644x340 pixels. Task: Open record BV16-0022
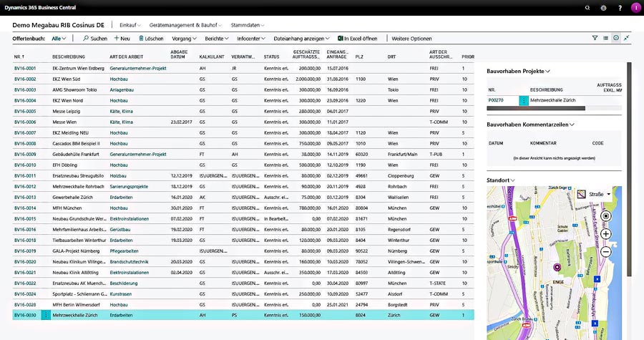coord(25,283)
